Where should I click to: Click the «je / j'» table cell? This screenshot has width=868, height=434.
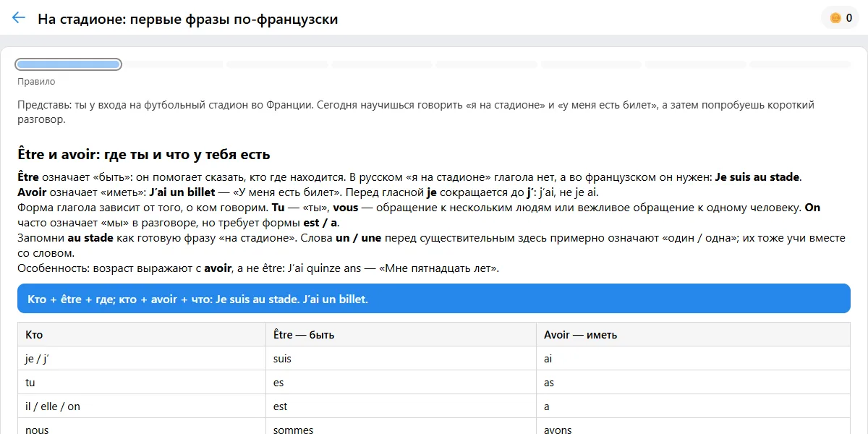tap(142, 359)
